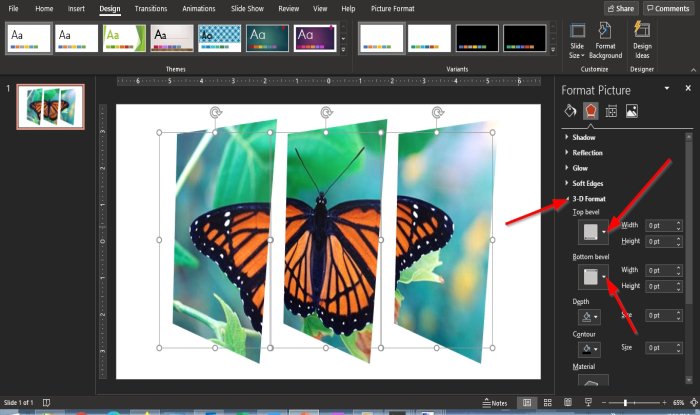Select slide 1 thumbnail

pos(51,107)
